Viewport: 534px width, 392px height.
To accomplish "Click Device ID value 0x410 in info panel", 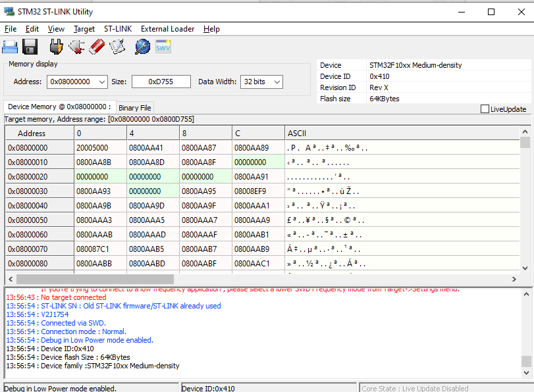I will (379, 76).
